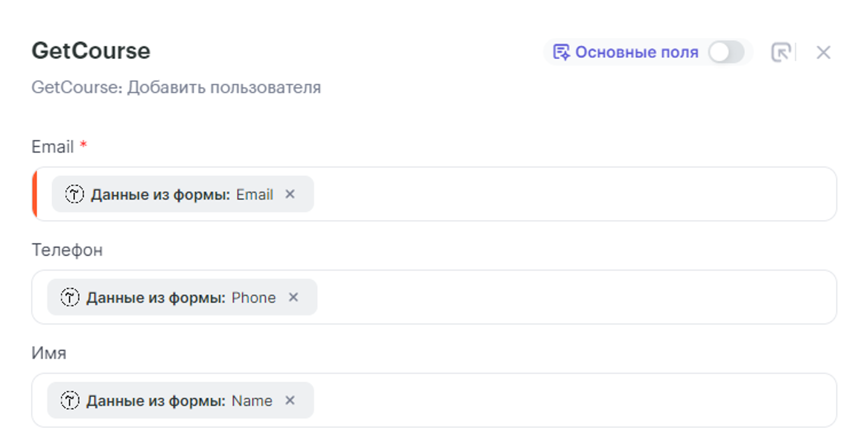Image resolution: width=868 pixels, height=440 pixels.
Task: Remove the Name form data chip
Action: click(290, 401)
